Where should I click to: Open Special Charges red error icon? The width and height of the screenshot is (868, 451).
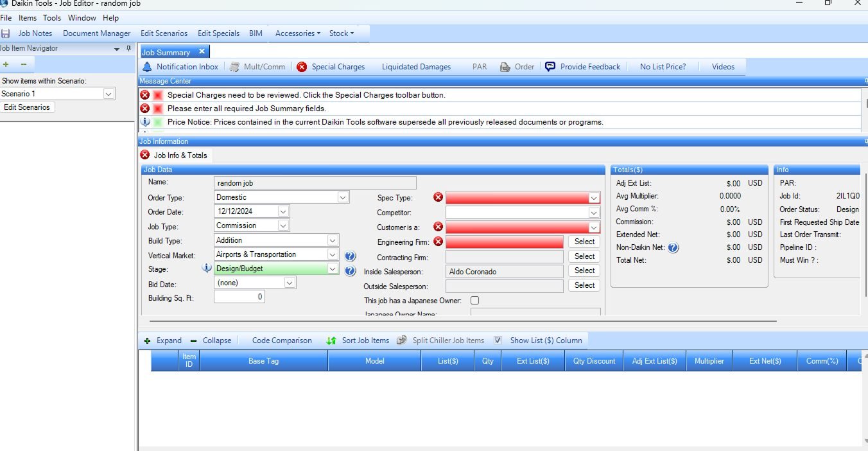pos(302,67)
